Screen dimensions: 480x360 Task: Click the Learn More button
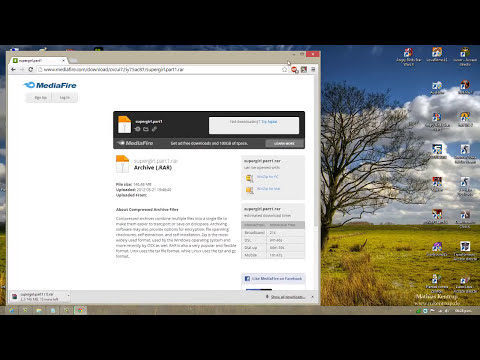coord(284,143)
